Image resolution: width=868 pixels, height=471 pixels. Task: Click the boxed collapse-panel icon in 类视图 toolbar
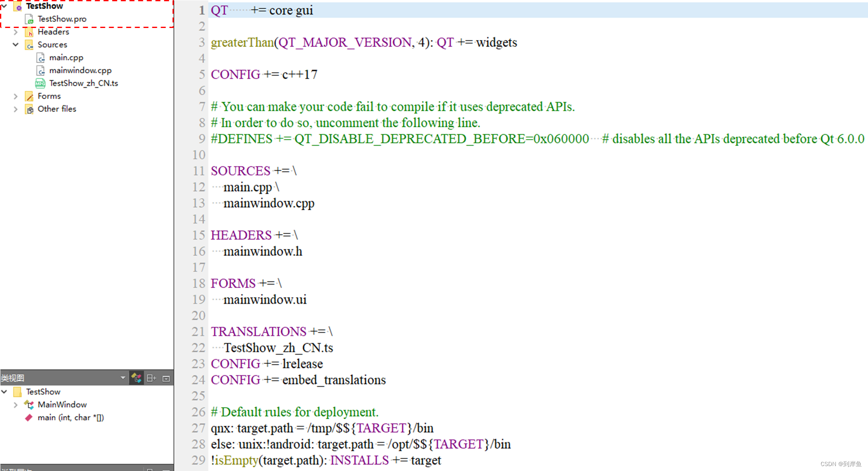[x=166, y=378]
